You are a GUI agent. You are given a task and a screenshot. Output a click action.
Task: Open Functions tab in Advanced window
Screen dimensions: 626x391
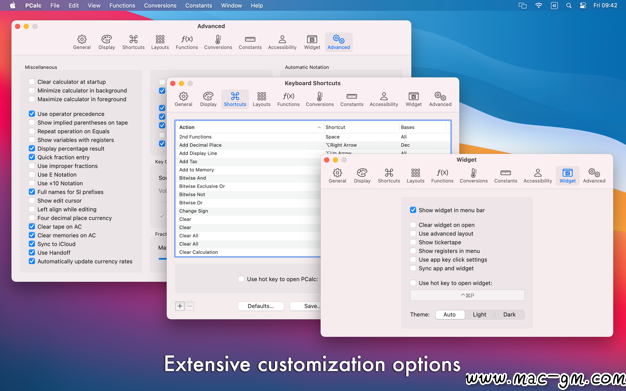click(x=187, y=42)
